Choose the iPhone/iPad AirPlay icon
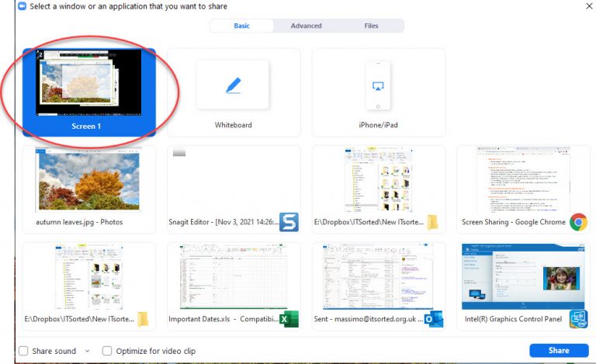 (x=378, y=86)
